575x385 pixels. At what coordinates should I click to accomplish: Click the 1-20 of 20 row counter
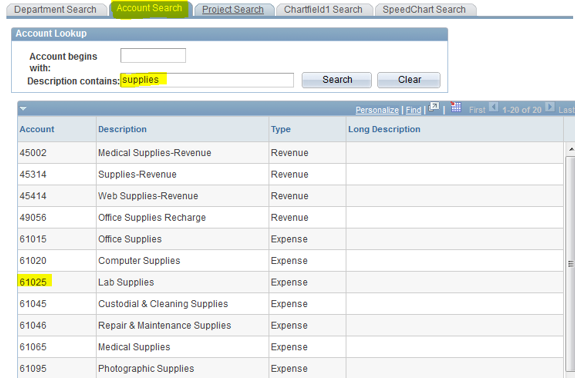[x=521, y=110]
